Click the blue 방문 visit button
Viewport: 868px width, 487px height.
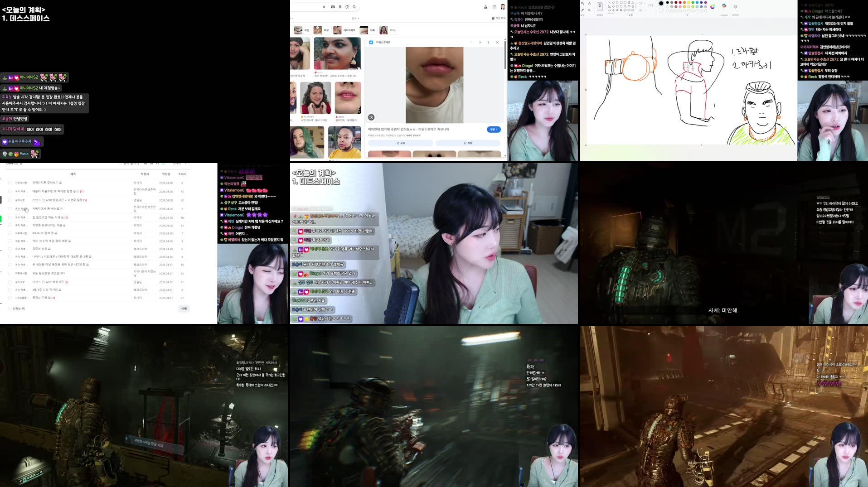tap(494, 130)
